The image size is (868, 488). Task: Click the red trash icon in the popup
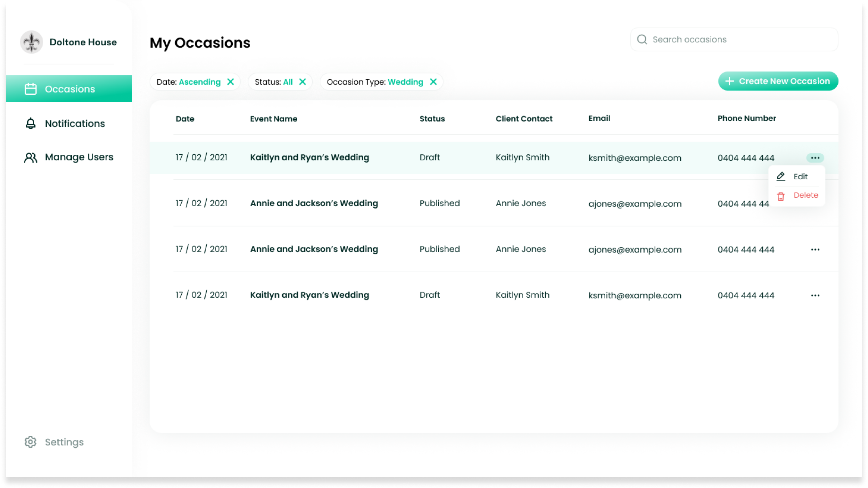point(781,196)
